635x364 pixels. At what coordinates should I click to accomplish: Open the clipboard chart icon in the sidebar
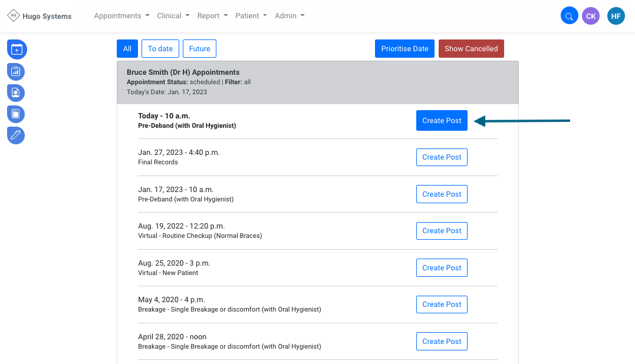17,71
